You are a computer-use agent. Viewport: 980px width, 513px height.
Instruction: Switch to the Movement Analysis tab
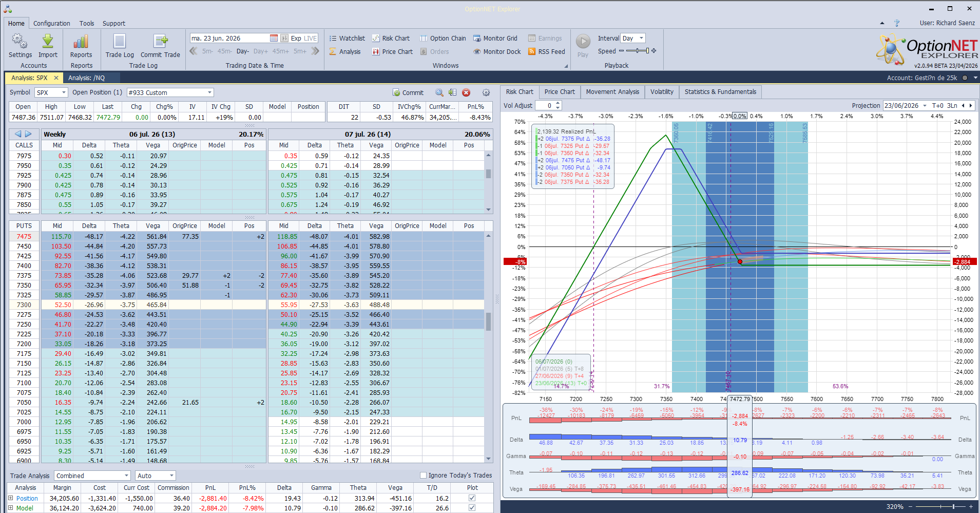(x=612, y=92)
